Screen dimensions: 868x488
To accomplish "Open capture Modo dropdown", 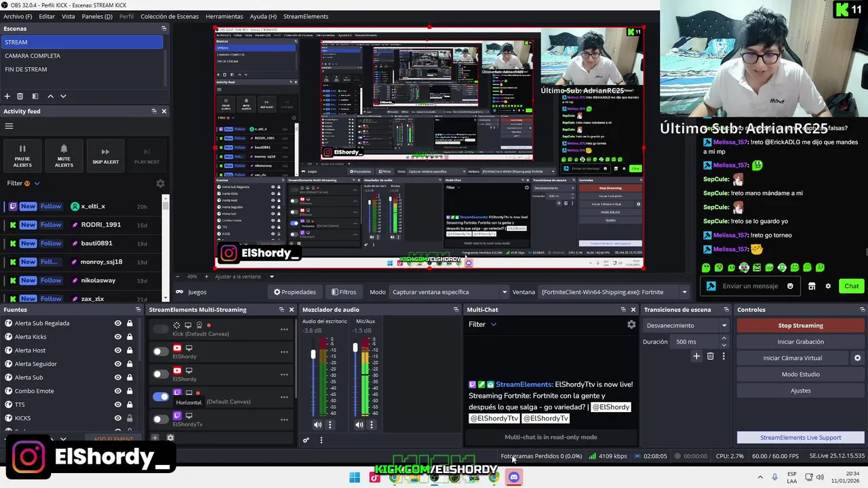I will 449,292.
